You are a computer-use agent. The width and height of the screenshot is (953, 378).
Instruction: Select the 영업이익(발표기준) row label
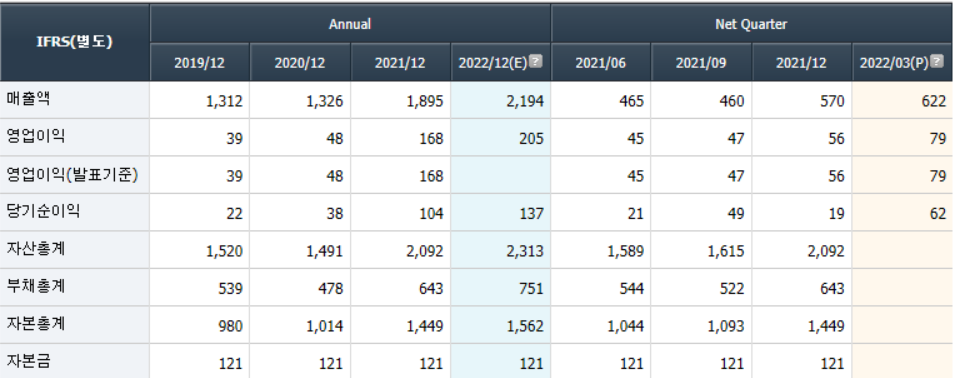pos(72,174)
